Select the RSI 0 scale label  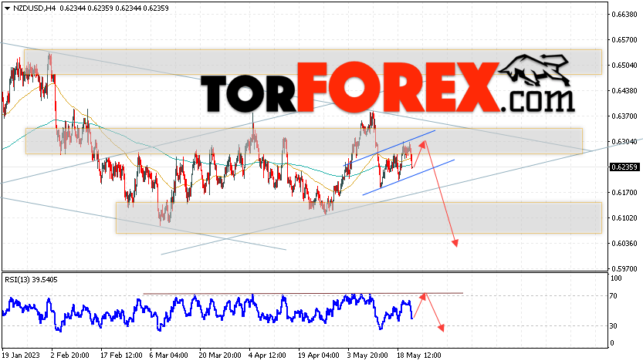click(x=612, y=343)
